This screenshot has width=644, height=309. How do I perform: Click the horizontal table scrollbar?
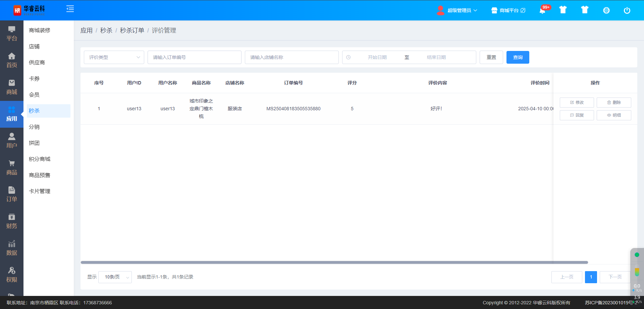pyautogui.click(x=334, y=262)
